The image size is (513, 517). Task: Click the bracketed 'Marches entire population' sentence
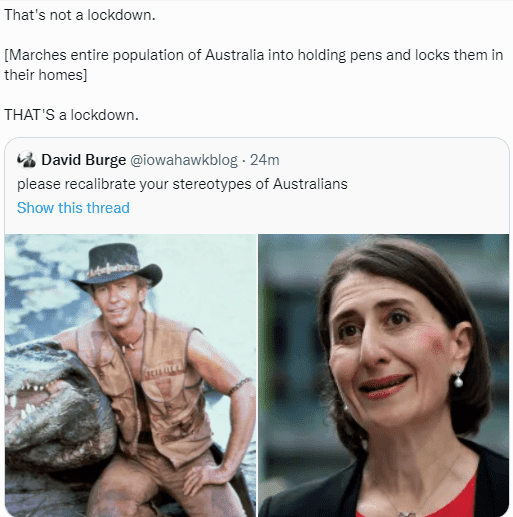(253, 65)
